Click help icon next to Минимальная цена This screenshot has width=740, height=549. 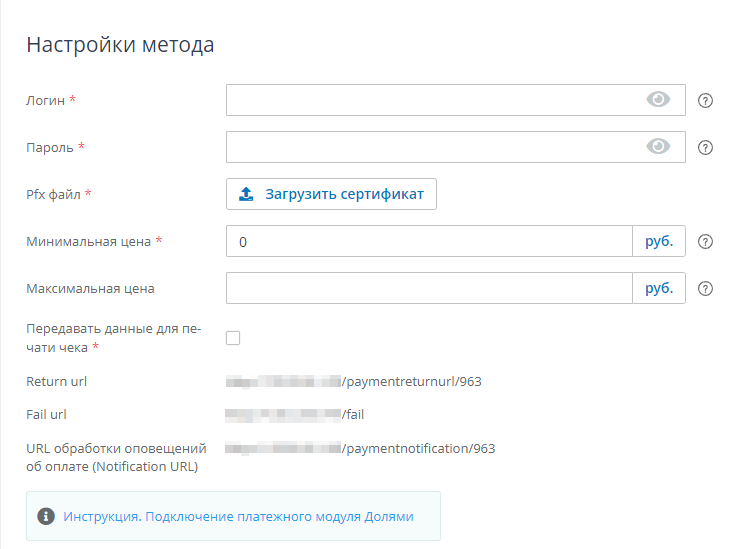[x=705, y=242]
